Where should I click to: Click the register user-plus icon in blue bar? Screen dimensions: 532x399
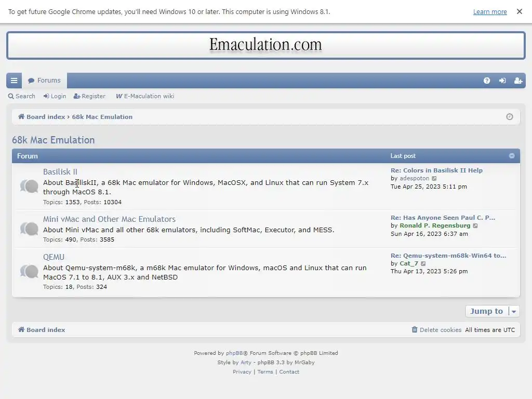518,81
